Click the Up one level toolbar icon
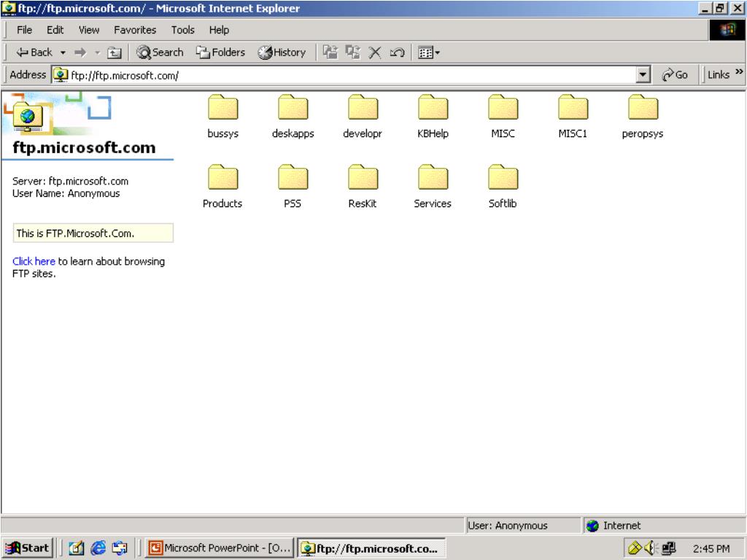Screen dimensions: 747x560 [x=114, y=52]
